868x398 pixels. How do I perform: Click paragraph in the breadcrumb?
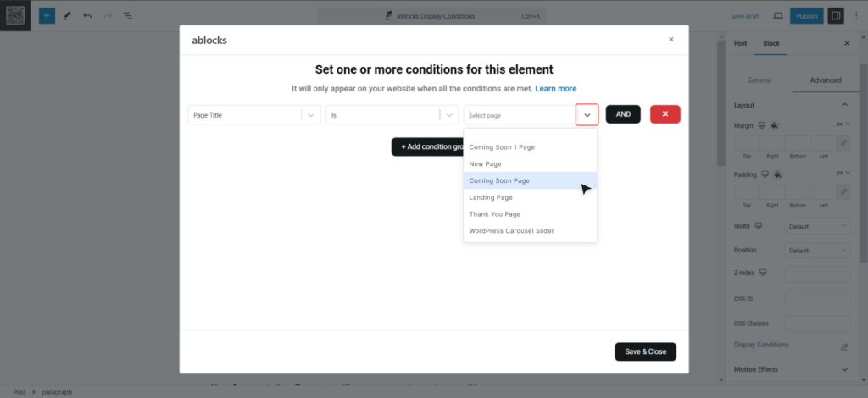pyautogui.click(x=57, y=392)
